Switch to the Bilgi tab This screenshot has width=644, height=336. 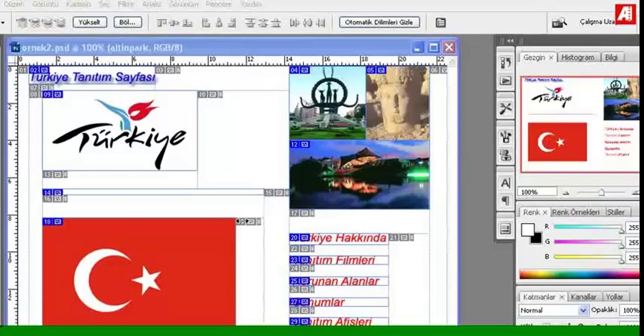(612, 57)
